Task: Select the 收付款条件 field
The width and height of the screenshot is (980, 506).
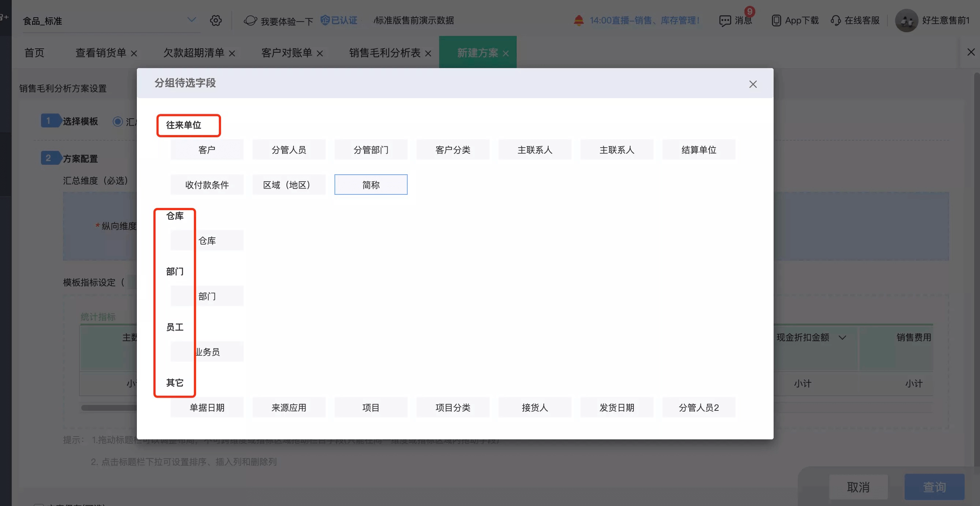Action: (x=207, y=185)
